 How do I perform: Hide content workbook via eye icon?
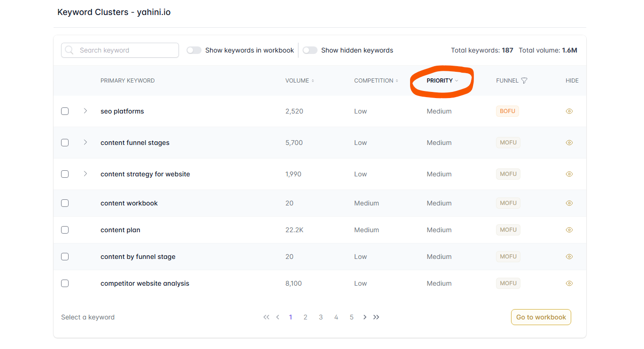click(569, 203)
